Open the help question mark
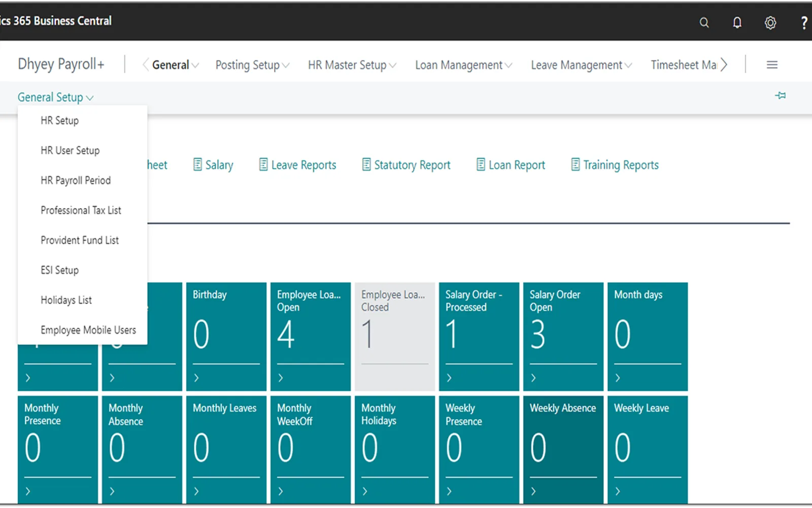 click(804, 22)
